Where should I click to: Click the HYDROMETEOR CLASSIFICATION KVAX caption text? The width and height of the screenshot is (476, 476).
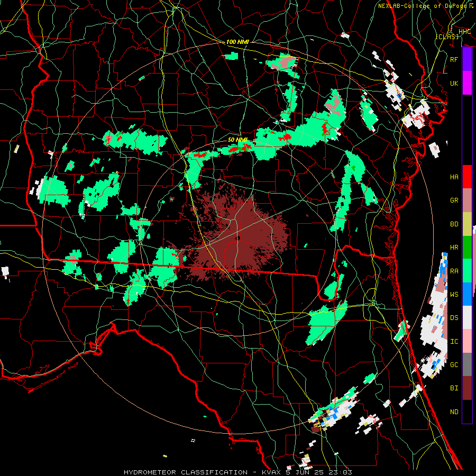[237, 472]
